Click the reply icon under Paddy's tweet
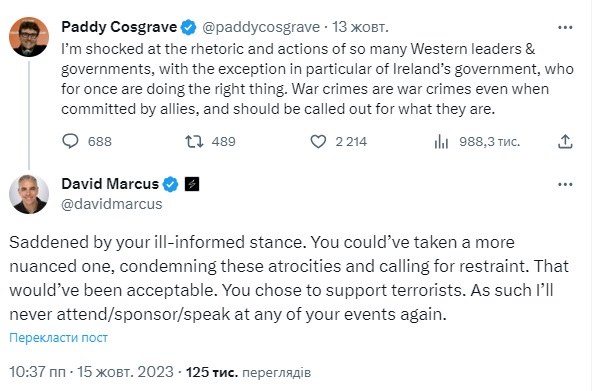 pyautogui.click(x=70, y=141)
